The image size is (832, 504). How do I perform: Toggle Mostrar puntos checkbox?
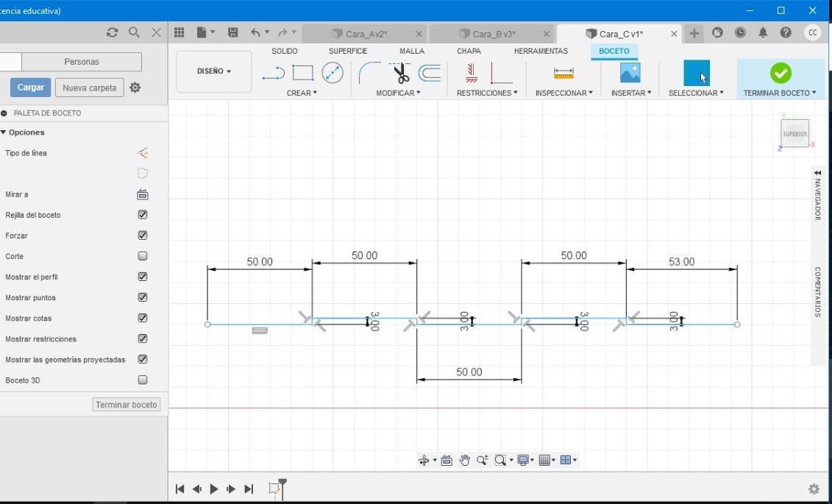(x=142, y=298)
